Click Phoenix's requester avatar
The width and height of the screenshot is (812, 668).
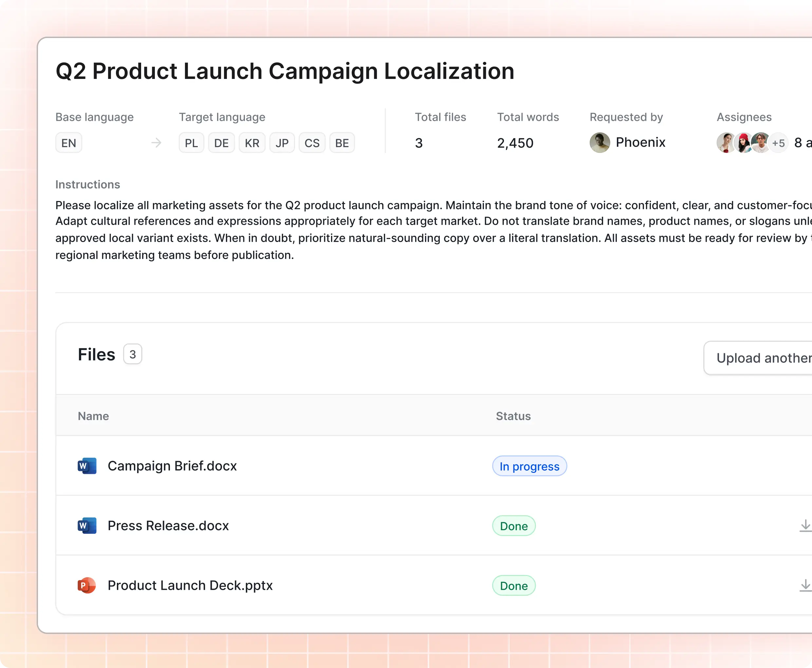tap(600, 143)
